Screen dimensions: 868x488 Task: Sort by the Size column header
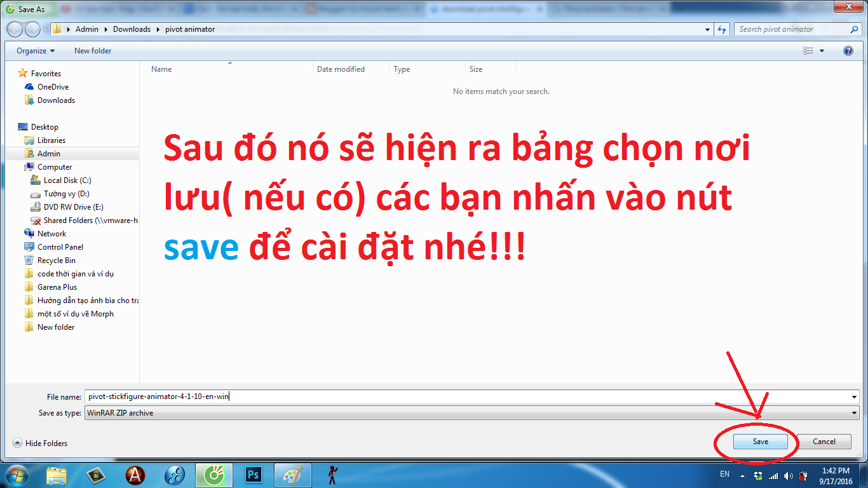[x=476, y=69]
